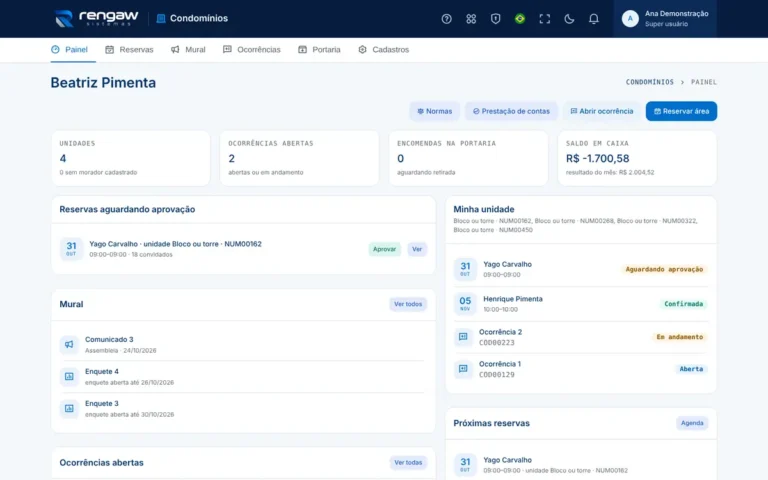Click Aguardando aprovação status badge
This screenshot has height=480, width=768.
664,269
